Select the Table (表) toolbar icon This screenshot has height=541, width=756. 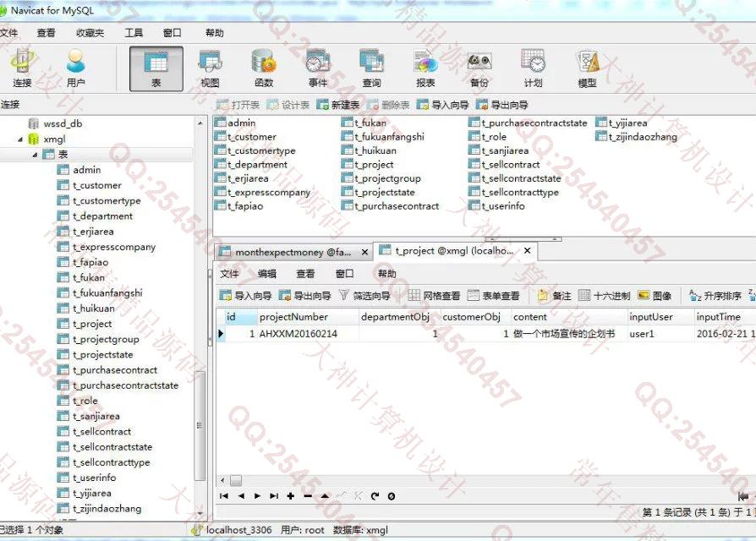pyautogui.click(x=156, y=68)
